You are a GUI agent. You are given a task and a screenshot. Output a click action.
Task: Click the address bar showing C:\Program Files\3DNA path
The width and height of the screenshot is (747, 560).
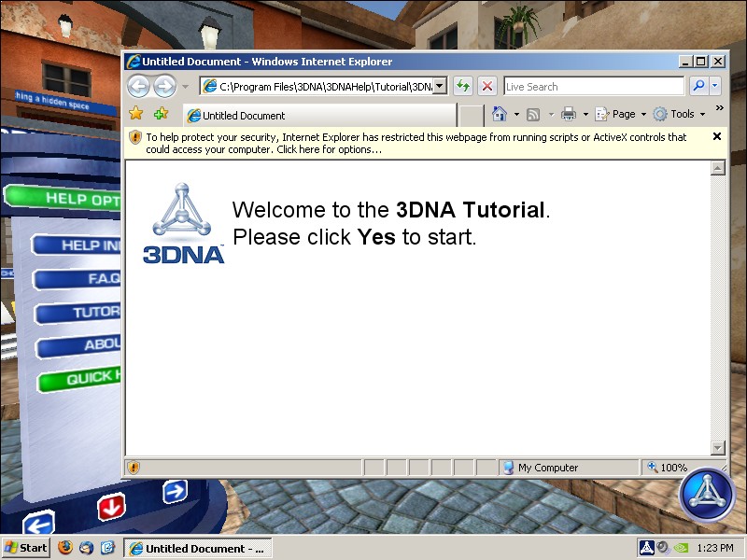[x=317, y=87]
